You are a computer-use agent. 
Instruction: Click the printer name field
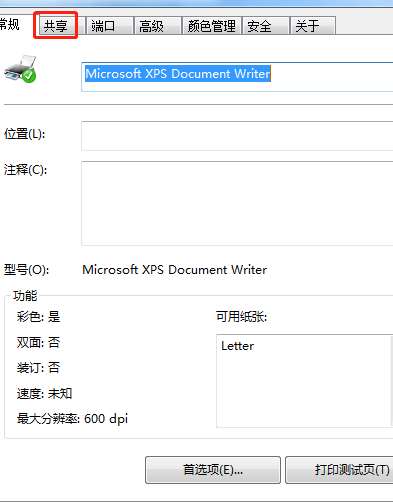click(237, 77)
